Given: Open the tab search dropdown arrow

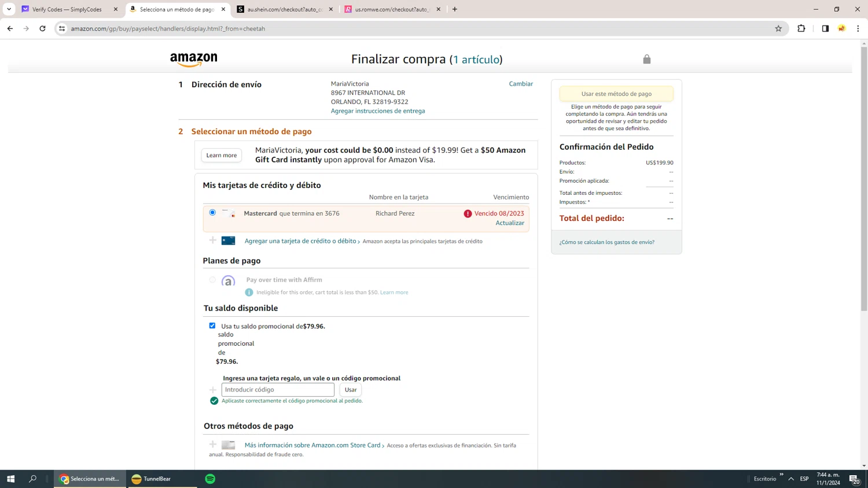Looking at the screenshot, I should tap(9, 9).
